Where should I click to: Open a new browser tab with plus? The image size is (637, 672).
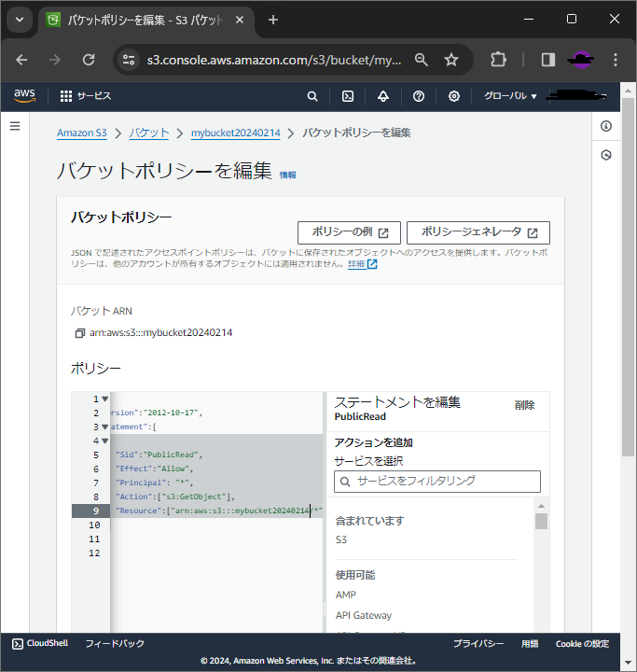[x=273, y=20]
